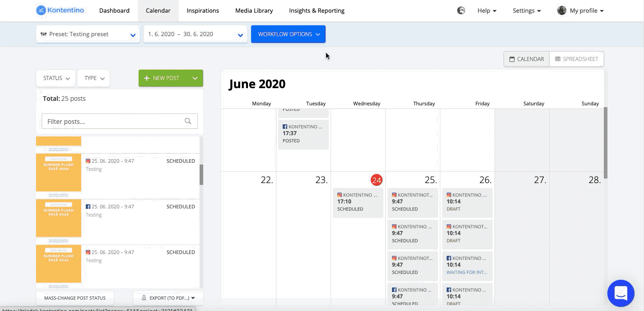Click Mass-Change Post Status button
The image size is (644, 311).
[x=75, y=298]
